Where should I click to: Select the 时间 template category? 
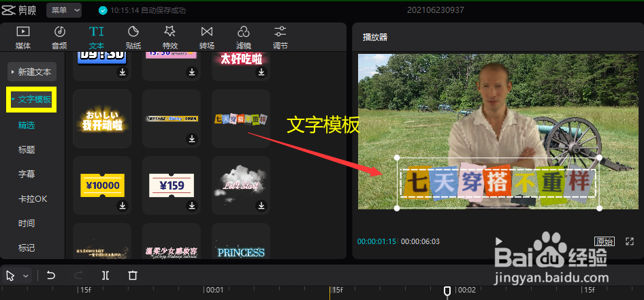[27, 224]
